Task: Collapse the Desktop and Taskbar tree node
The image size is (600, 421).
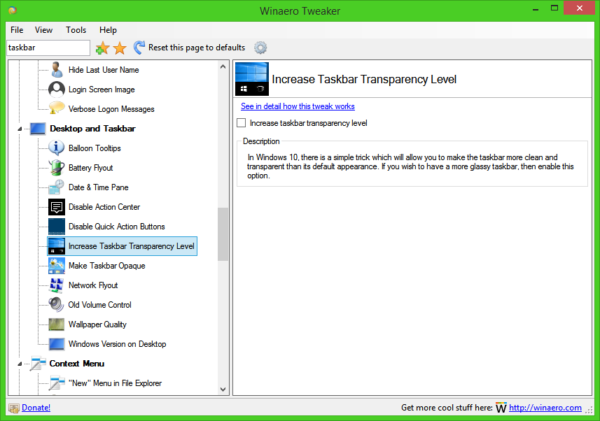Action: 20,129
